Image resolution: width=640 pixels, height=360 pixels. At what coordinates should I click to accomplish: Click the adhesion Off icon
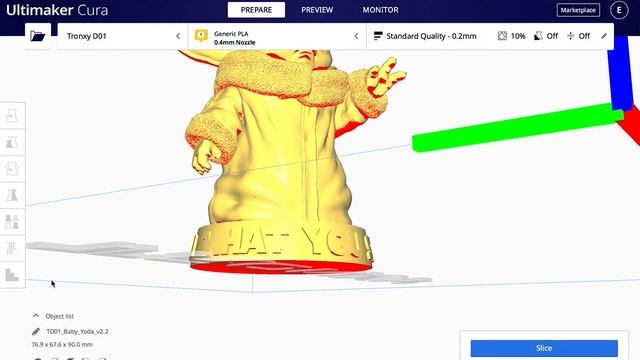point(571,36)
